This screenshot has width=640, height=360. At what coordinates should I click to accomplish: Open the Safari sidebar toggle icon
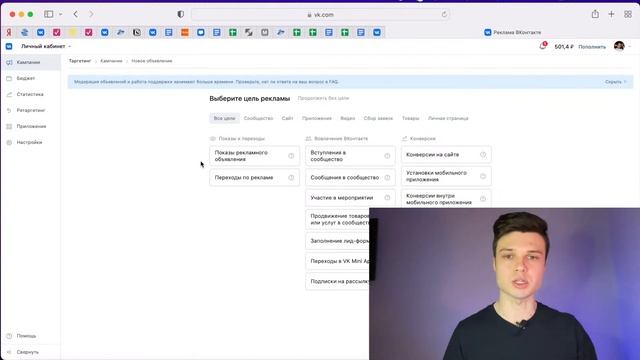point(49,14)
